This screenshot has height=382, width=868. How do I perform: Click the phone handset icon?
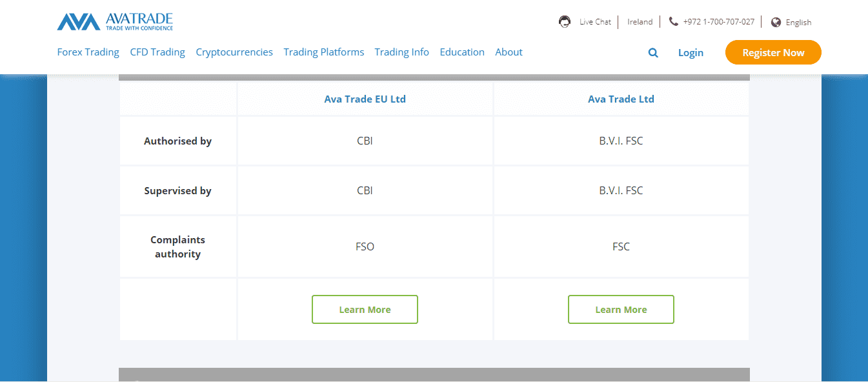(674, 21)
